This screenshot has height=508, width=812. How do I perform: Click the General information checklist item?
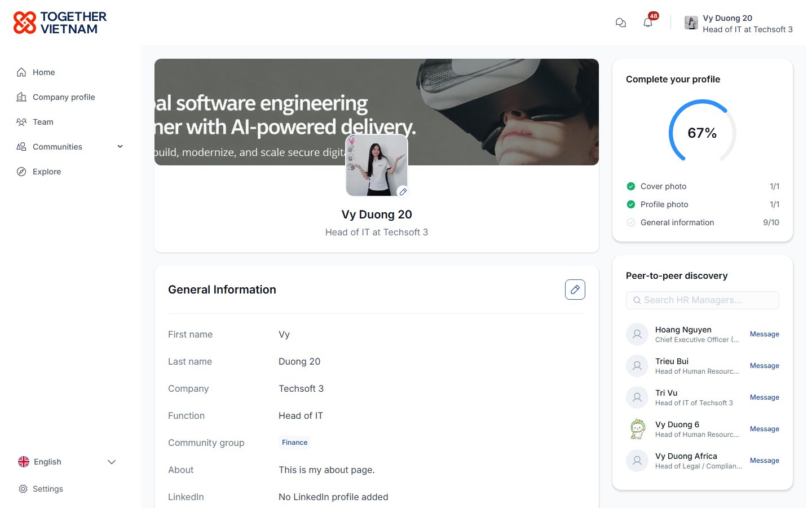tap(703, 222)
